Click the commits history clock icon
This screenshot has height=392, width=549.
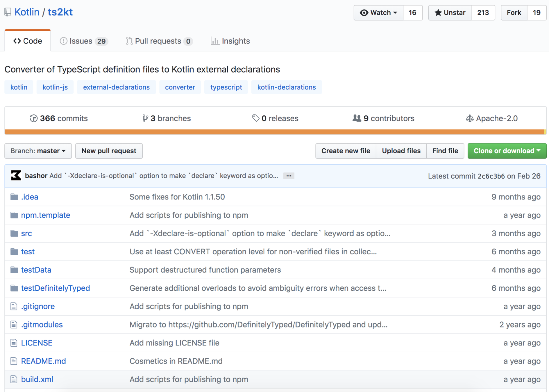coord(33,118)
